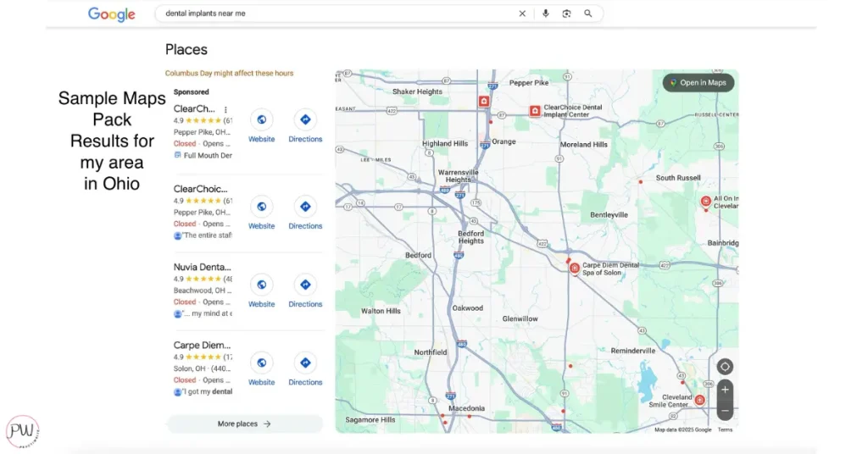Expand results with More places button
Viewport: 868px width, 454px height.
[244, 424]
